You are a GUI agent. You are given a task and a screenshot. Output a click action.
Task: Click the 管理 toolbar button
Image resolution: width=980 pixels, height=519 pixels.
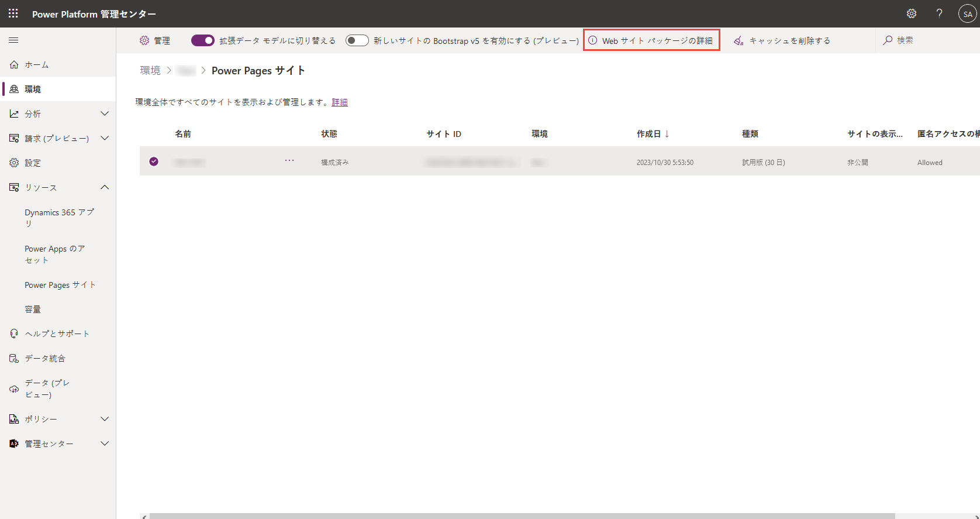coord(155,40)
